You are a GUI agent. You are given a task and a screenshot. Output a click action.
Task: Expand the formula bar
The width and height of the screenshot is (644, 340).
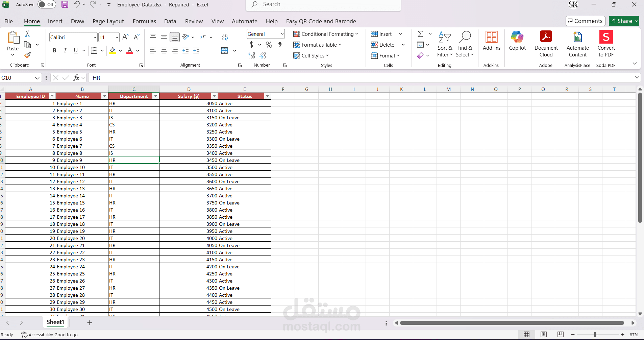pyautogui.click(x=637, y=78)
